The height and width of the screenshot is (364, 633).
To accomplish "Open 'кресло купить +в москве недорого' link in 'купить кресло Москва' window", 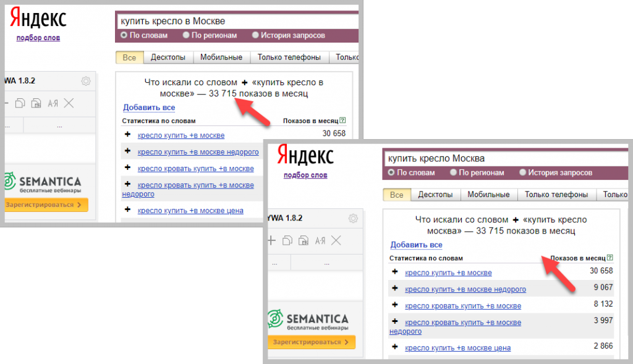I will pos(465,289).
